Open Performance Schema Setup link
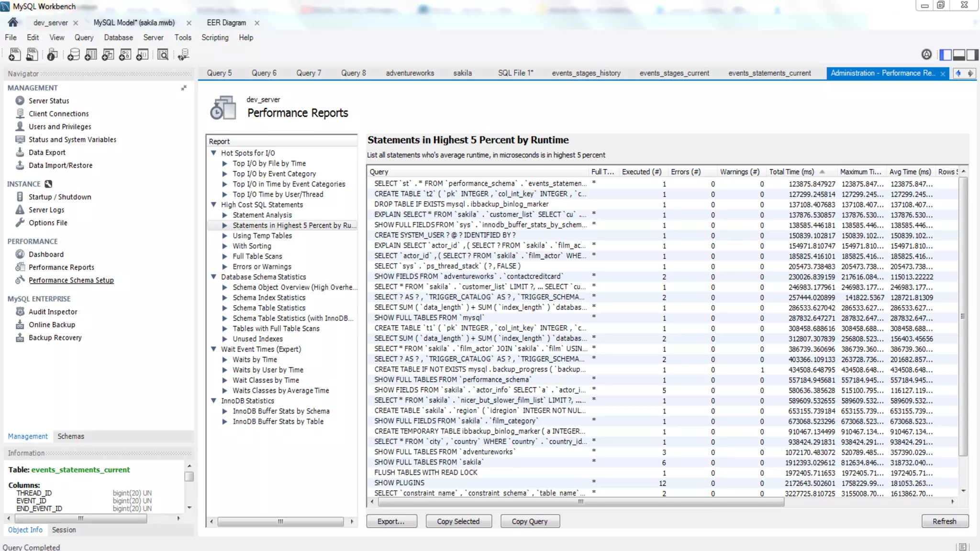Viewport: 980px width, 551px height. coord(71,280)
